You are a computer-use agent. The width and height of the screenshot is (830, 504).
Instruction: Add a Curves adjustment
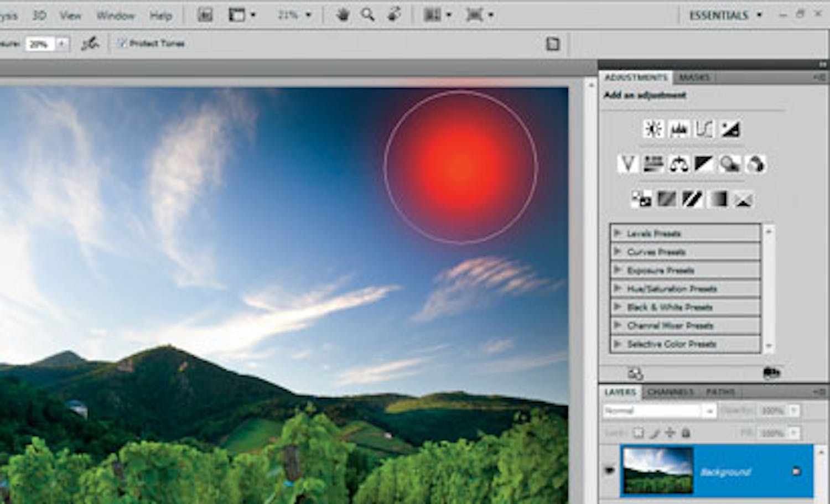tap(704, 129)
